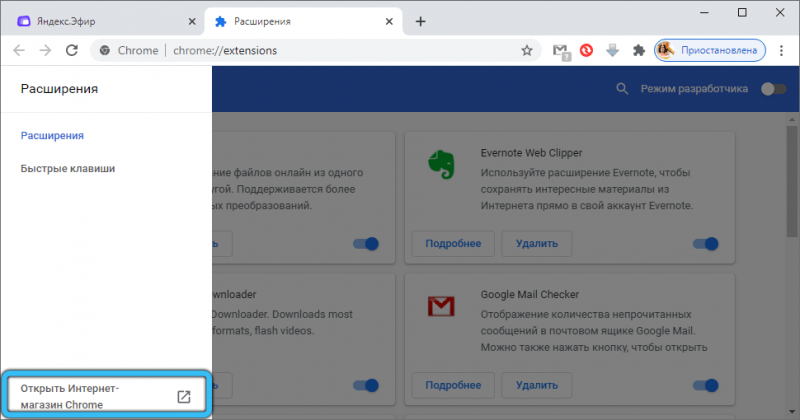
Task: Close the Расширения tab
Action: pos(389,21)
